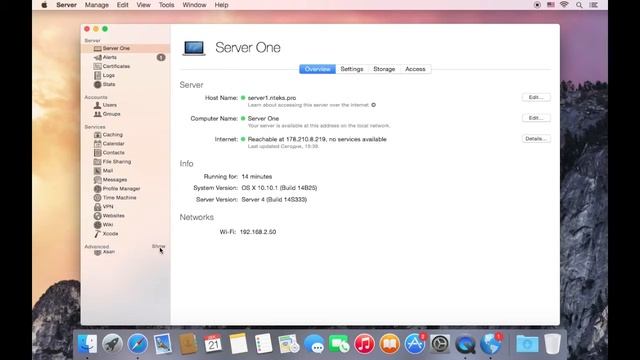Viewport: 640px width, 360px height.
Task: Open Launchpad from the Dock
Action: [112, 344]
